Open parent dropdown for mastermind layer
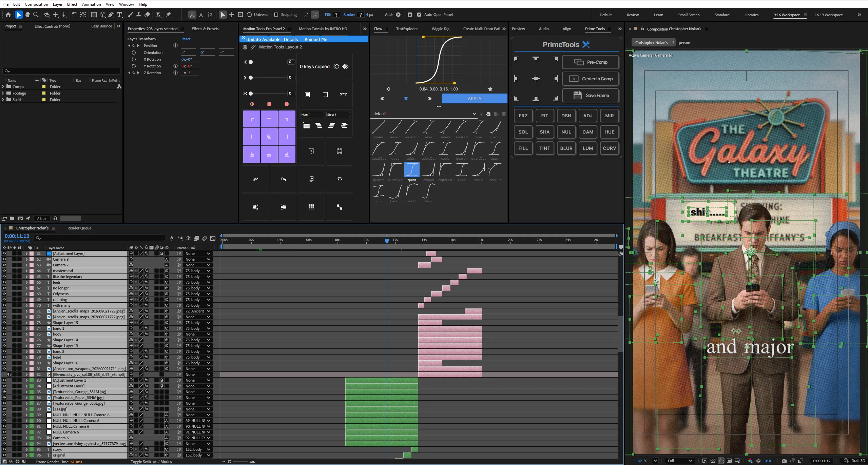The height and width of the screenshot is (465, 868). tap(198, 271)
